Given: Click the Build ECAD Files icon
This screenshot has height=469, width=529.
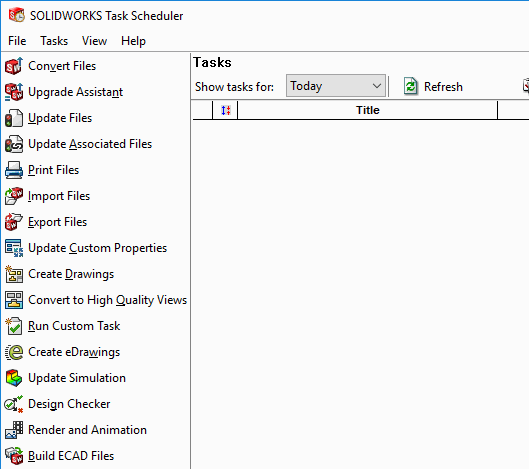Looking at the screenshot, I should [14, 456].
